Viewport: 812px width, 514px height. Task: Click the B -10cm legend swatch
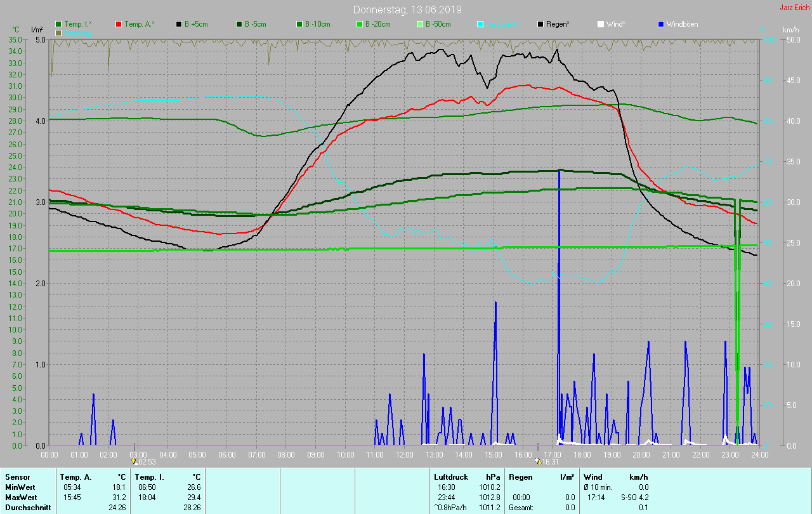tap(299, 24)
